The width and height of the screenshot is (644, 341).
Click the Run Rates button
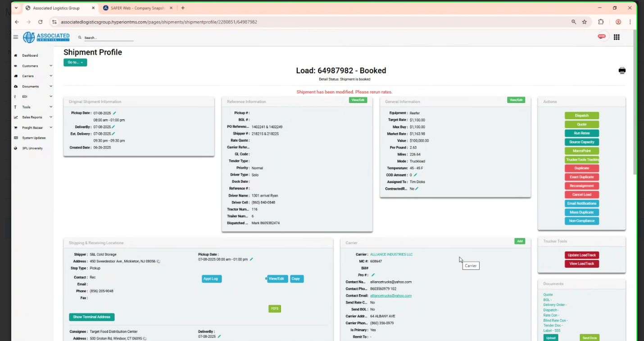[x=582, y=133]
